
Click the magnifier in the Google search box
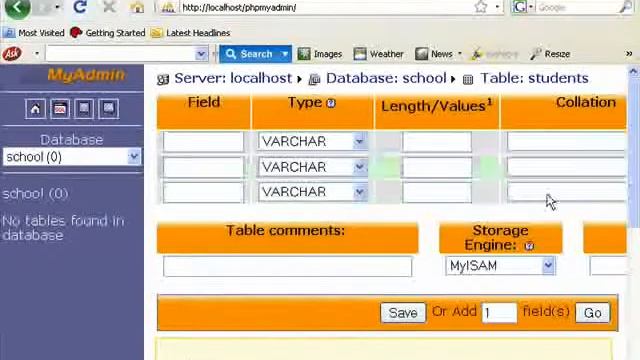(x=625, y=7)
